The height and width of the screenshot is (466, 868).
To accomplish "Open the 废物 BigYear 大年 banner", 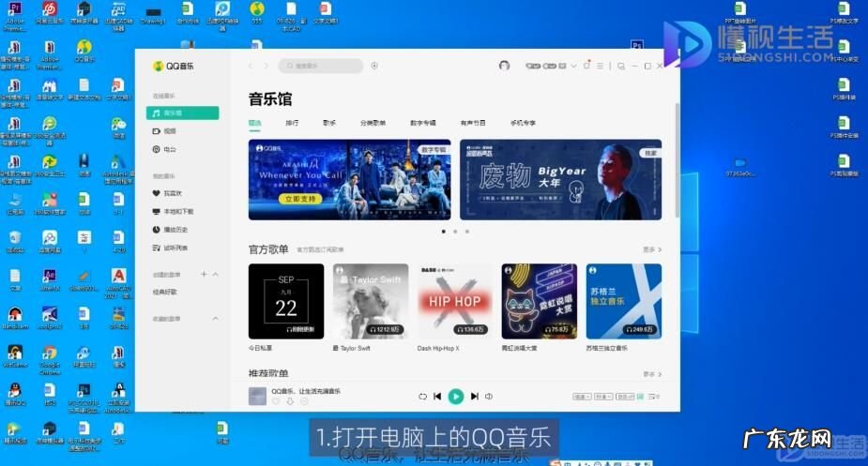I will click(x=561, y=179).
